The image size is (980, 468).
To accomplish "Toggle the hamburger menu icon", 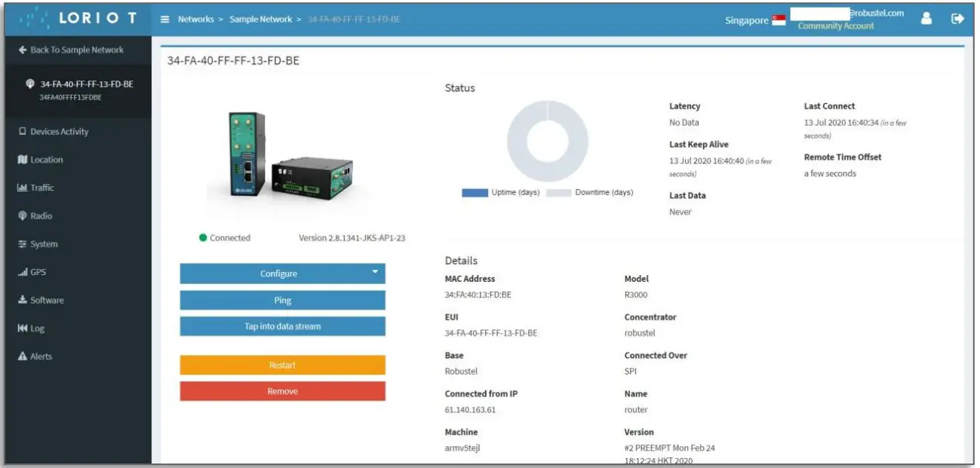I will [166, 20].
